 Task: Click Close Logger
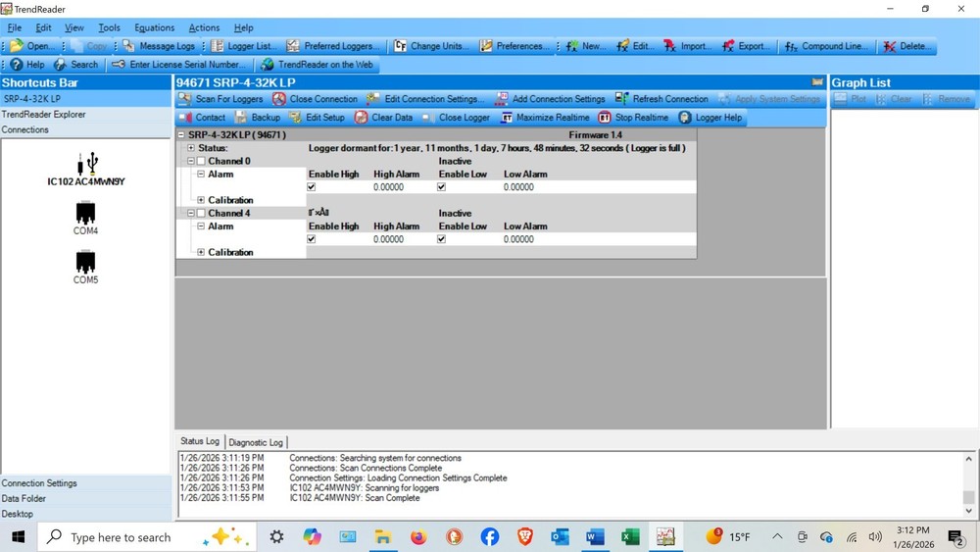(x=457, y=118)
